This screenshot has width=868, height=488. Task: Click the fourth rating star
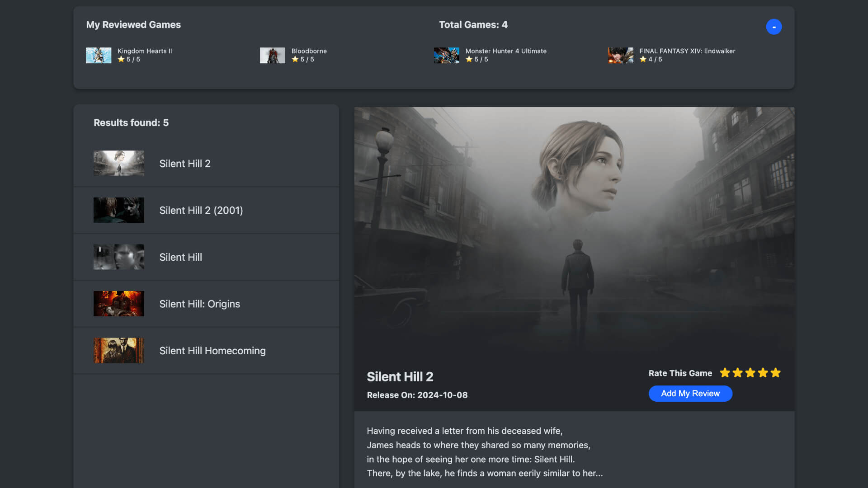763,373
